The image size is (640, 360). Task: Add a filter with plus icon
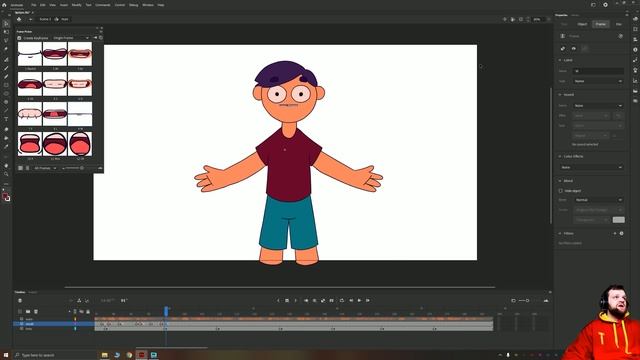(x=615, y=233)
